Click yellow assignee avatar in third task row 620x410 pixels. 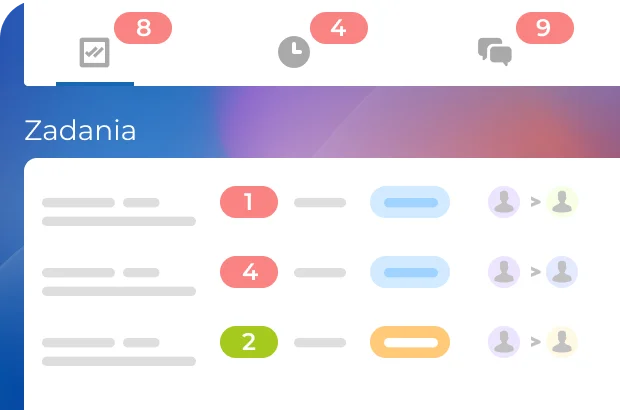tap(562, 342)
